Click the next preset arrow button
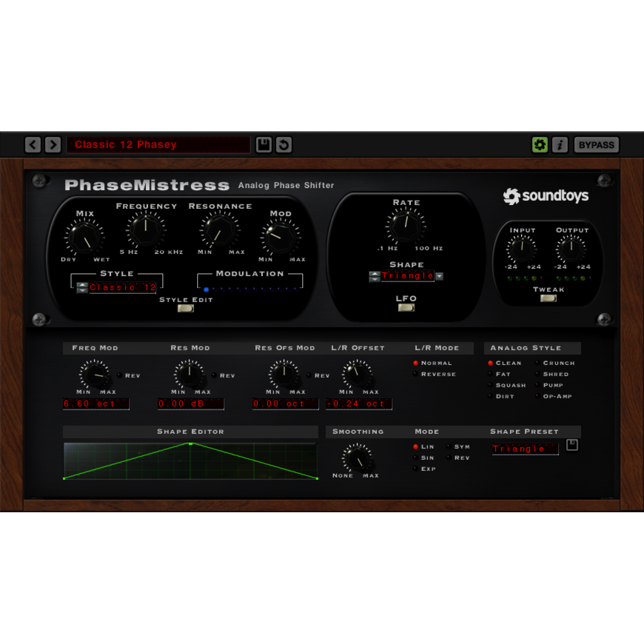 coord(53,145)
